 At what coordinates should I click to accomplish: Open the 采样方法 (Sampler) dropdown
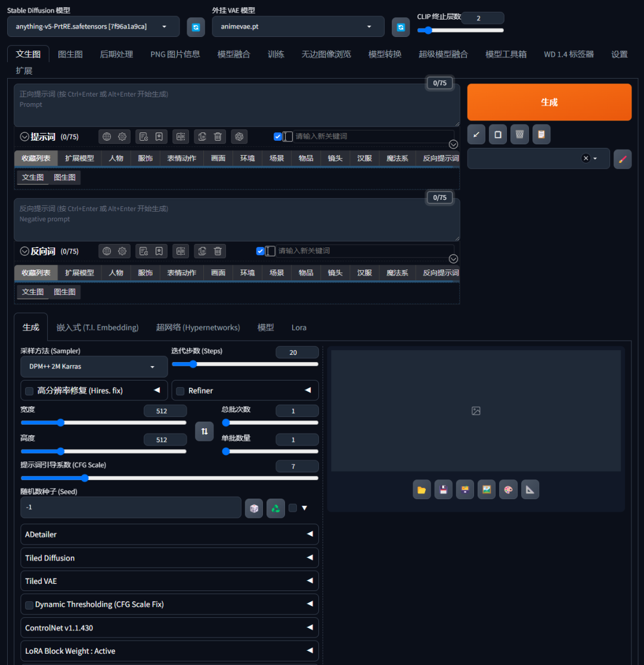click(94, 366)
